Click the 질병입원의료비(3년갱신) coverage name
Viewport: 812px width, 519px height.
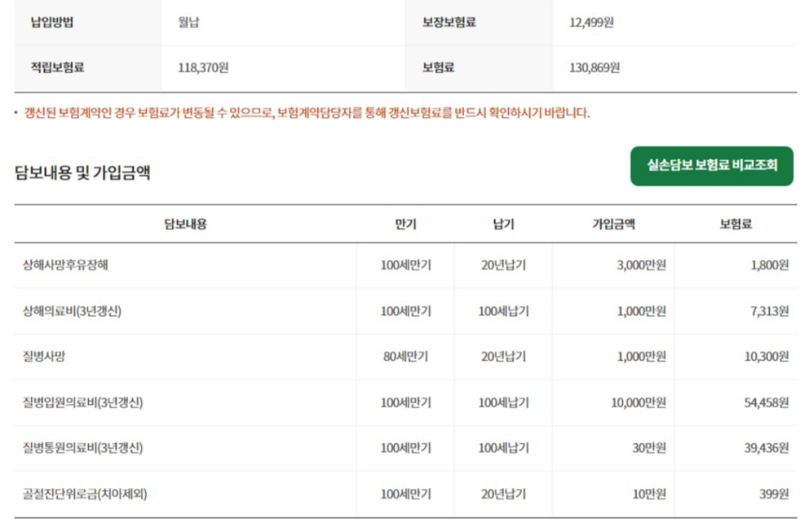click(x=83, y=403)
